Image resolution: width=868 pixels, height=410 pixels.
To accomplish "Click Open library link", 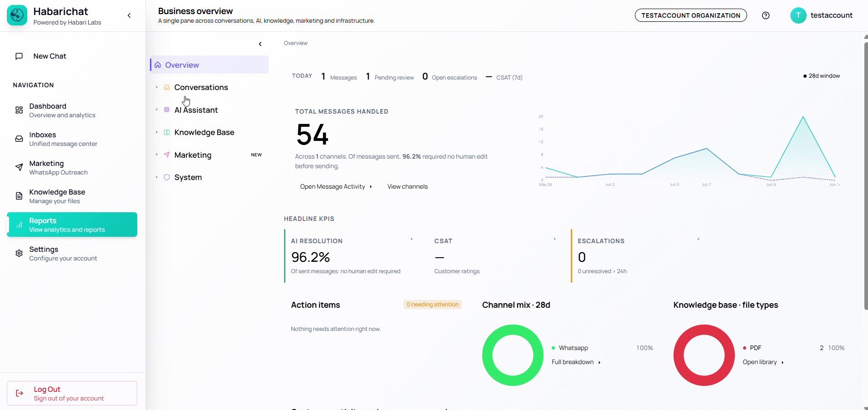I will pyautogui.click(x=763, y=362).
